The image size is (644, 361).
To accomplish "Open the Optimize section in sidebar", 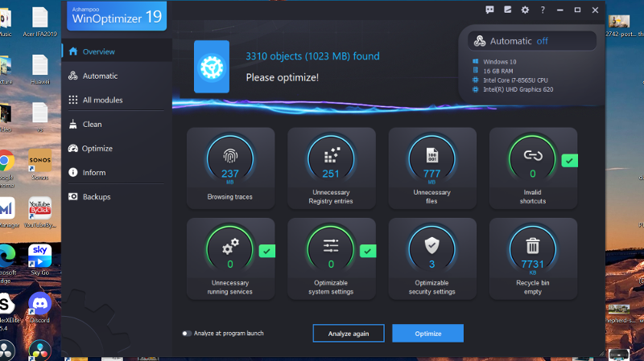I will point(117,148).
